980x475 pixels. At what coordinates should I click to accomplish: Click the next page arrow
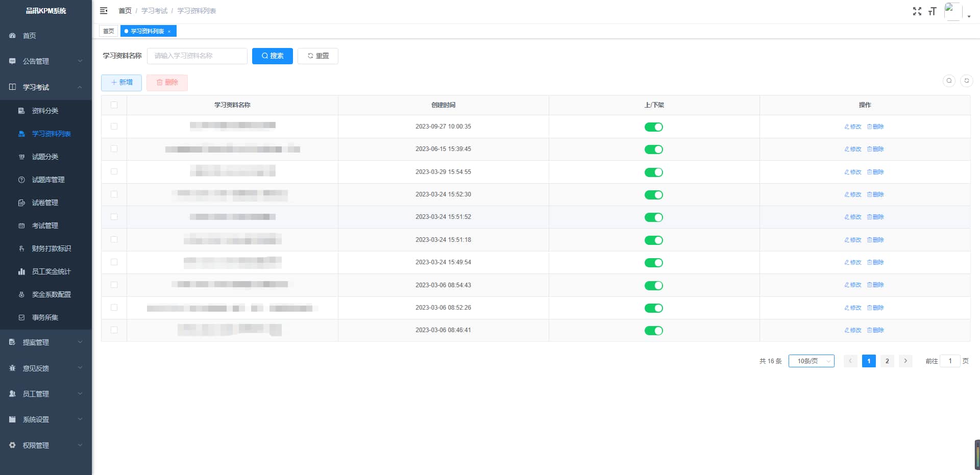click(905, 361)
